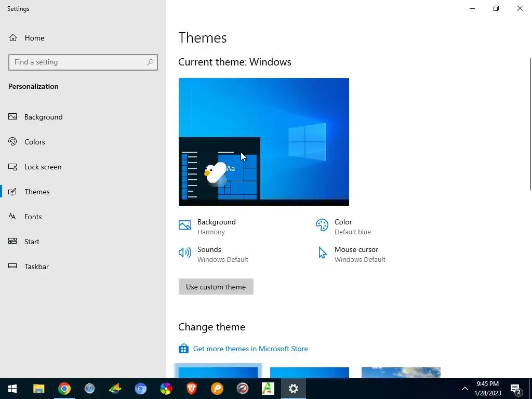
Task: Open Brave browser from taskbar
Action: click(192, 389)
